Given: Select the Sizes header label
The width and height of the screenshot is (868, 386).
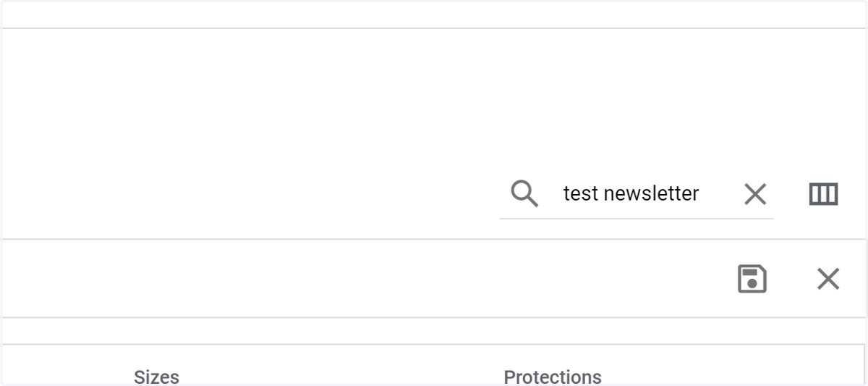Looking at the screenshot, I should point(156,377).
